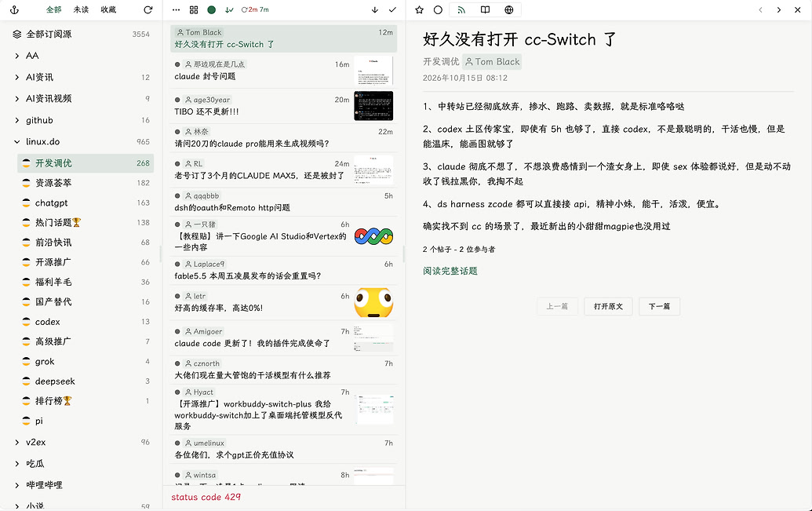Open the 热门话题 feed
Screen dimensions: 812x511
tap(86, 222)
